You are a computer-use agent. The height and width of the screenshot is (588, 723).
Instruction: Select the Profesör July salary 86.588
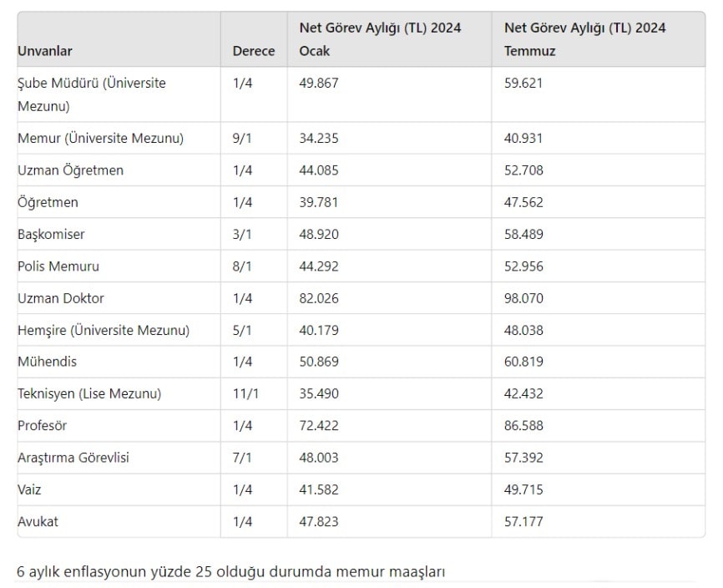click(x=523, y=426)
